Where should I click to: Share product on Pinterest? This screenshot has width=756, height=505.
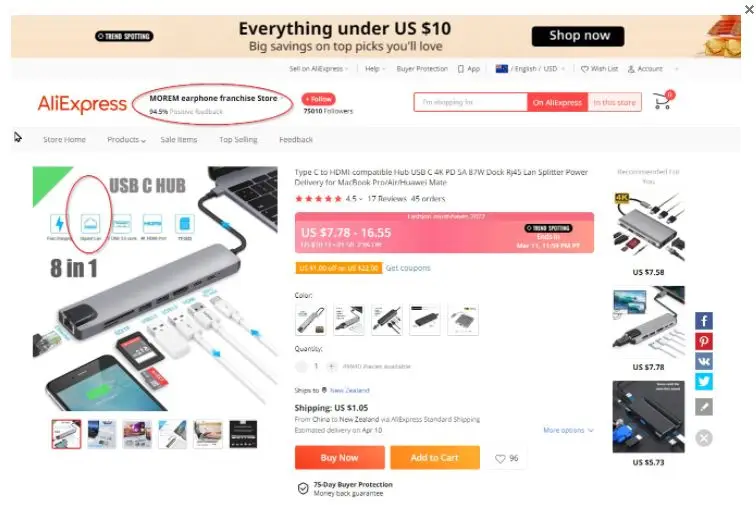pos(703,341)
